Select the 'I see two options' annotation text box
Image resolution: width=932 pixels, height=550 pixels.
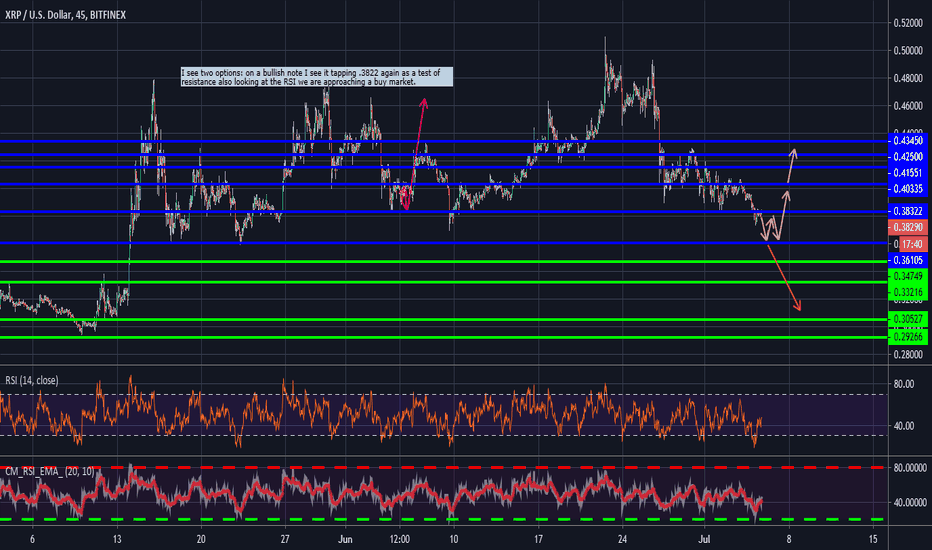click(x=316, y=77)
